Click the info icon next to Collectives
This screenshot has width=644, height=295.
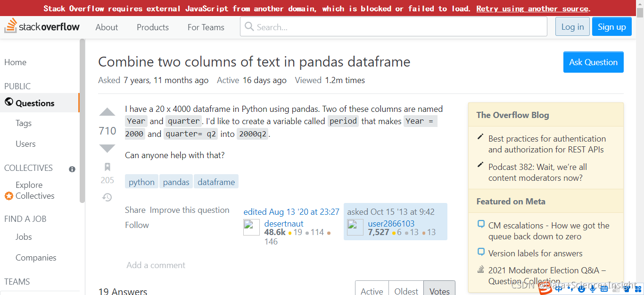[72, 169]
